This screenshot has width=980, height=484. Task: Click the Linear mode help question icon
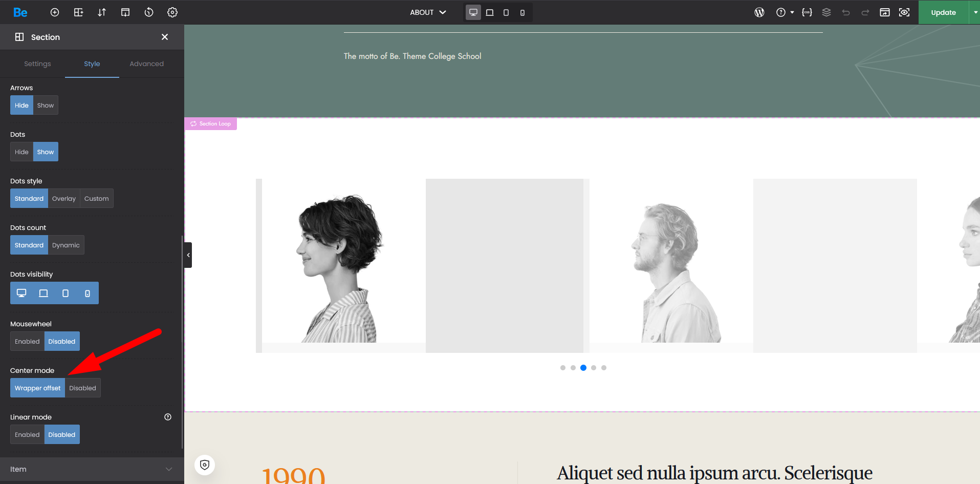[x=168, y=417]
